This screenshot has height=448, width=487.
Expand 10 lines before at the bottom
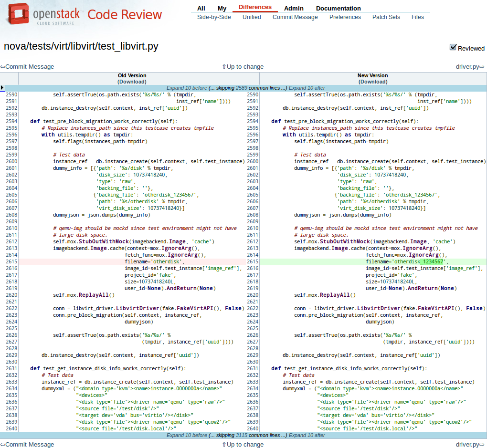pos(187,435)
